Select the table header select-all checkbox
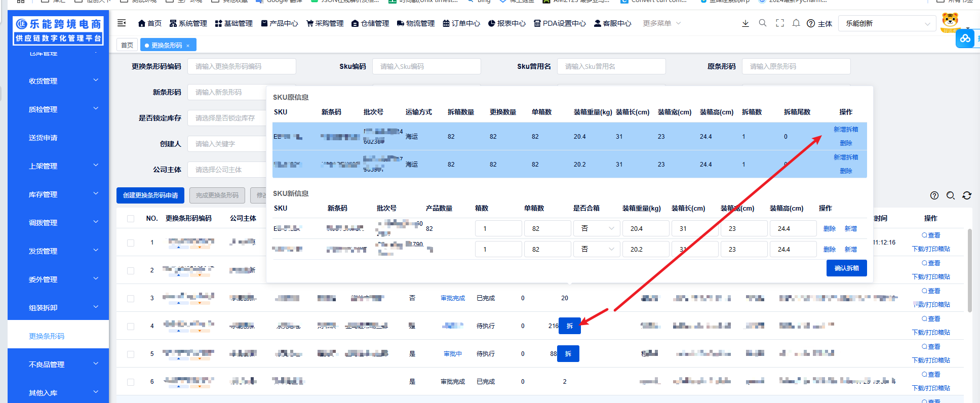 131,219
